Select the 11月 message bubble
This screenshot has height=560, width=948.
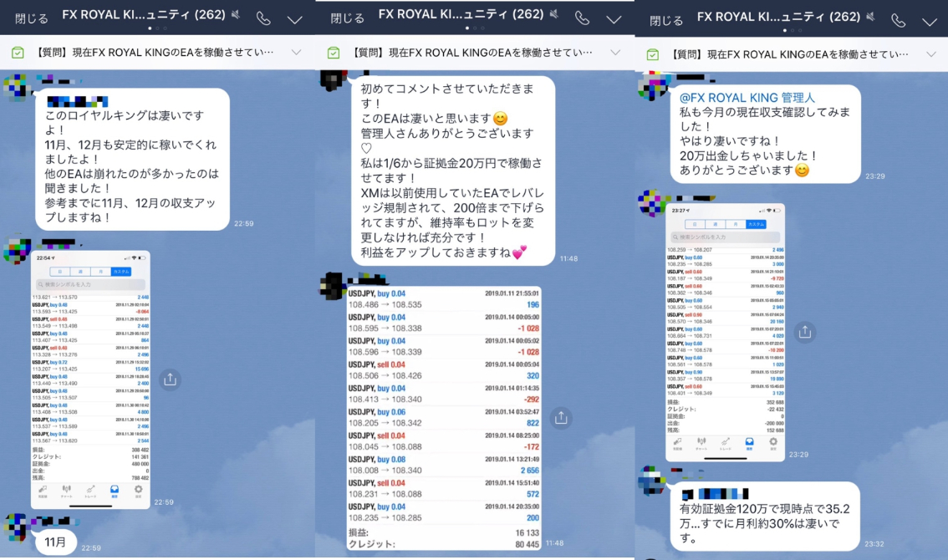coord(55,542)
